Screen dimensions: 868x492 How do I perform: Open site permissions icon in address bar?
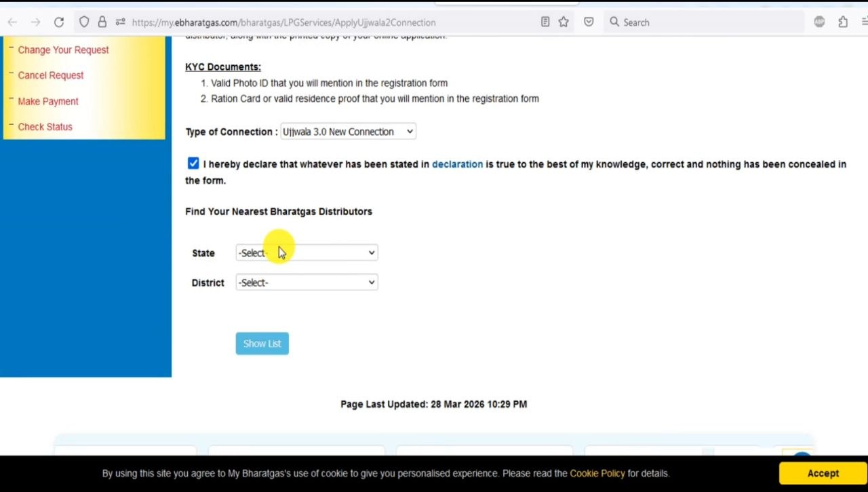(x=120, y=22)
